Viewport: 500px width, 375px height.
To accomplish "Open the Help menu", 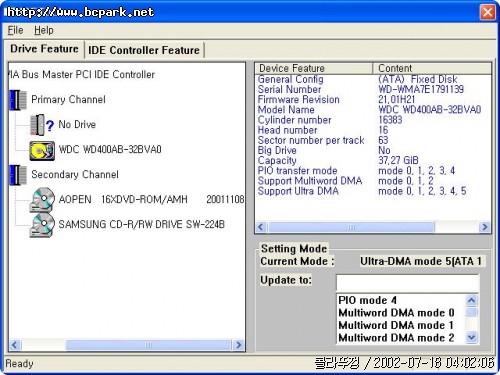I will click(x=44, y=30).
